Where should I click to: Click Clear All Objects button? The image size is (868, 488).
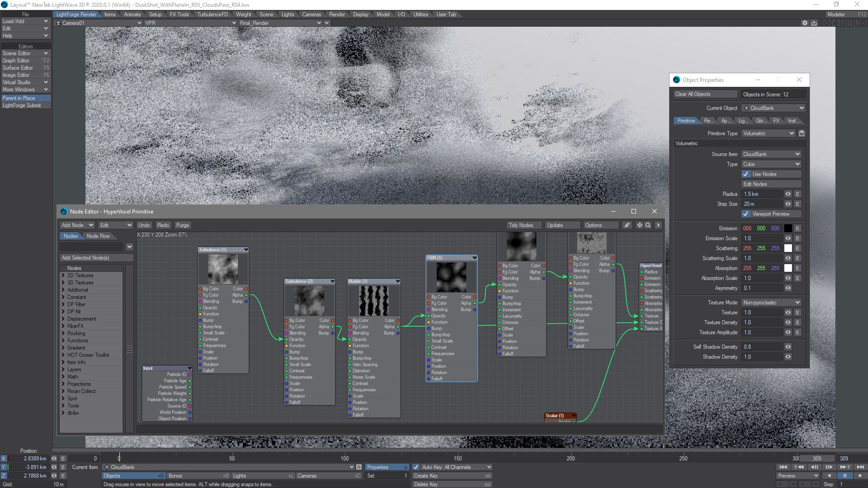click(706, 94)
